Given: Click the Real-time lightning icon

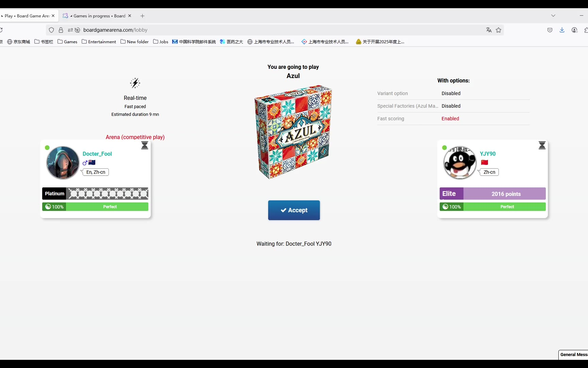Looking at the screenshot, I should (135, 83).
